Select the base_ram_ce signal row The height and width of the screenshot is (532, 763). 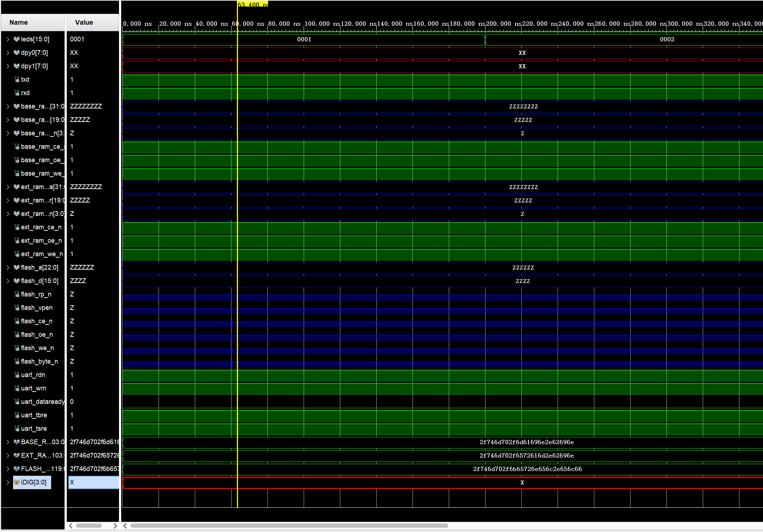pyautogui.click(x=41, y=147)
